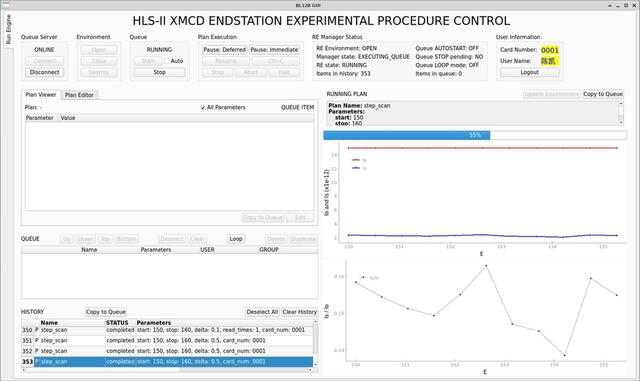The image size is (640, 381).
Task: Click the Running Plan scrollbar up arrow
Action: pos(621,104)
